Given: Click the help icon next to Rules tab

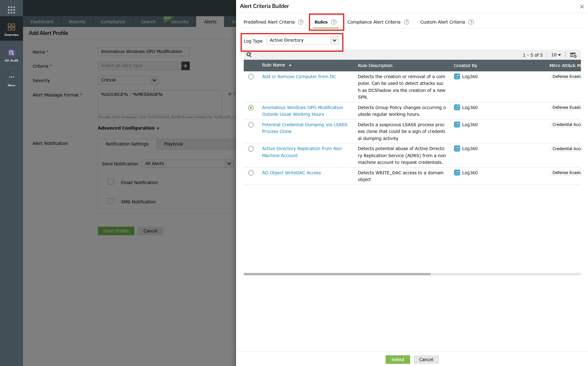Looking at the screenshot, I should [x=334, y=22].
